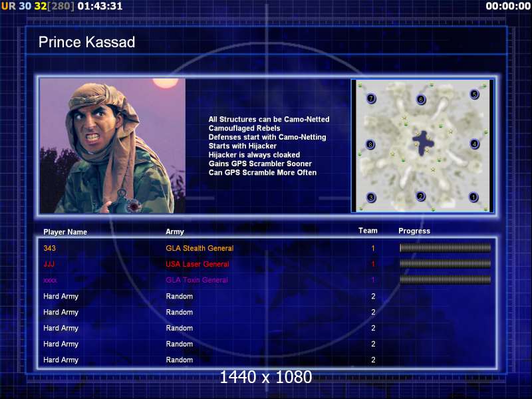This screenshot has height=399, width=532.
Task: Click 'Camouflaged Rebels' bonus line
Action: (x=244, y=128)
